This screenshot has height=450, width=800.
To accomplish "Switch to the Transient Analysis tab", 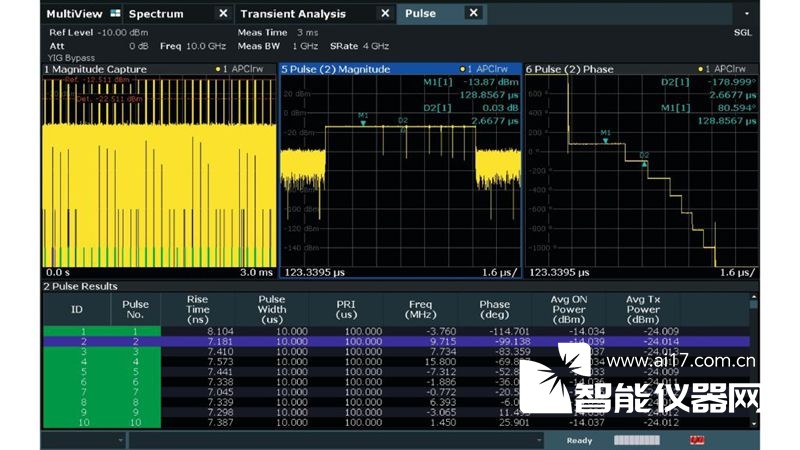I will coord(293,14).
